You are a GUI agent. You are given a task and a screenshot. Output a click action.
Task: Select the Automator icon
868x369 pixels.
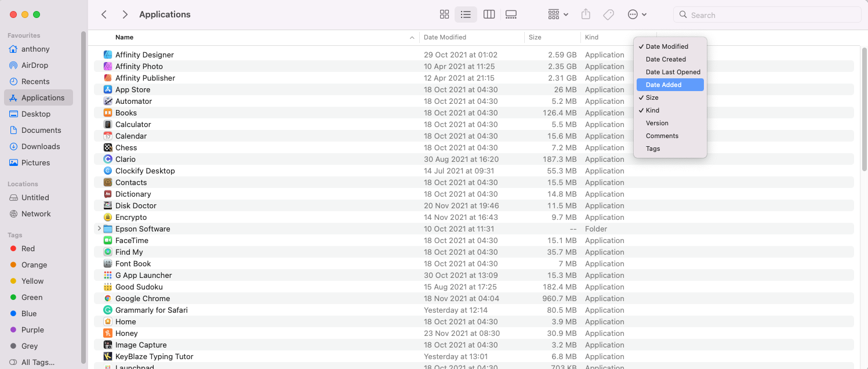[x=108, y=101]
